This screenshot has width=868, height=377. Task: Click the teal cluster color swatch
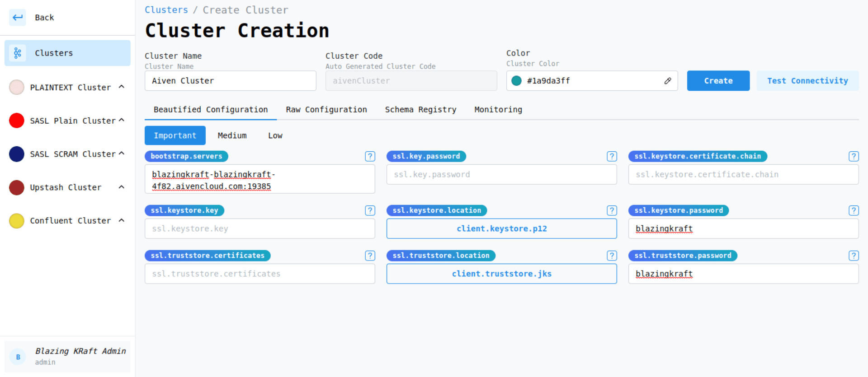point(516,81)
